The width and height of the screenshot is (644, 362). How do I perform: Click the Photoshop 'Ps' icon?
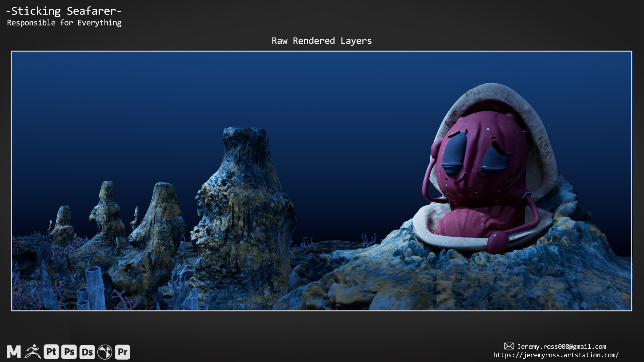69,352
